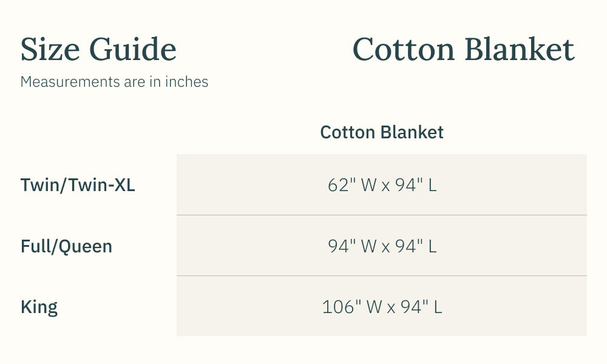Click the 94" L length value for King
607x364 pixels.
coord(419,307)
